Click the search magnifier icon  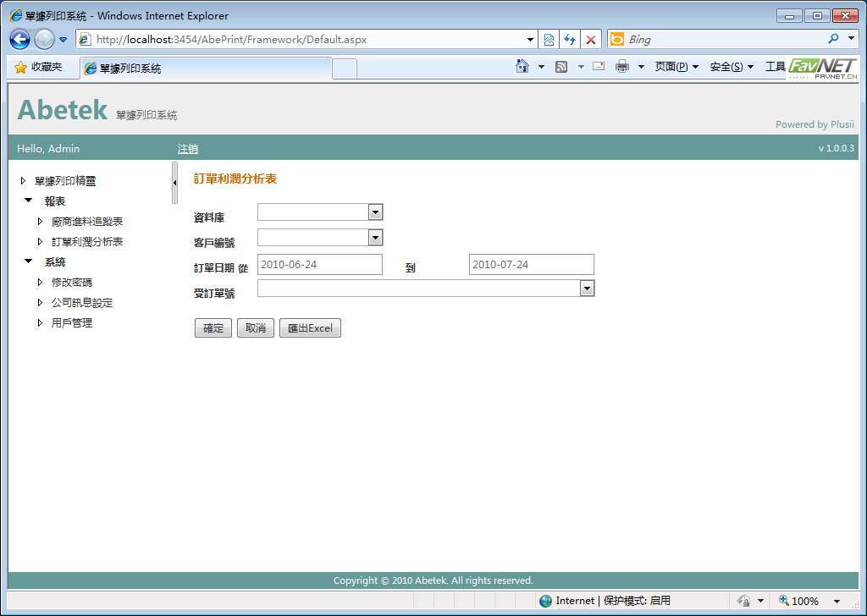coord(833,39)
